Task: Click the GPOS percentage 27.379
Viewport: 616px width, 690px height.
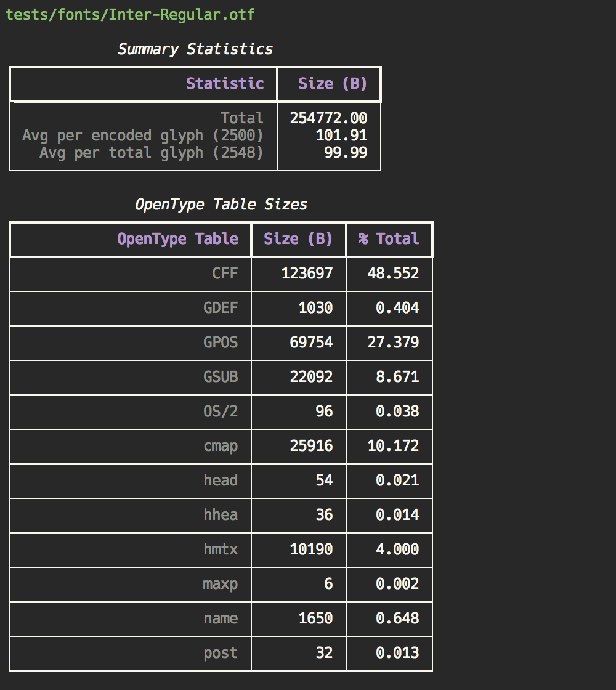Action: 393,343
